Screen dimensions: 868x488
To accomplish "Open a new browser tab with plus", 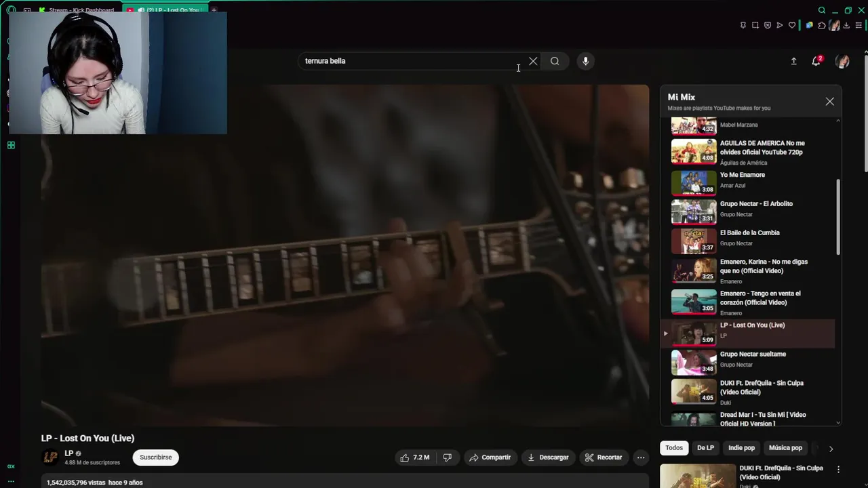I will (214, 10).
